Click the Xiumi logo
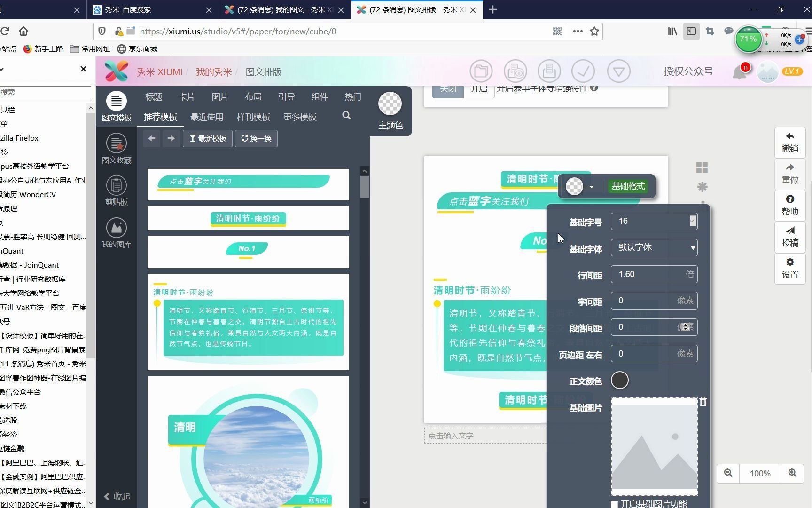 pos(116,71)
